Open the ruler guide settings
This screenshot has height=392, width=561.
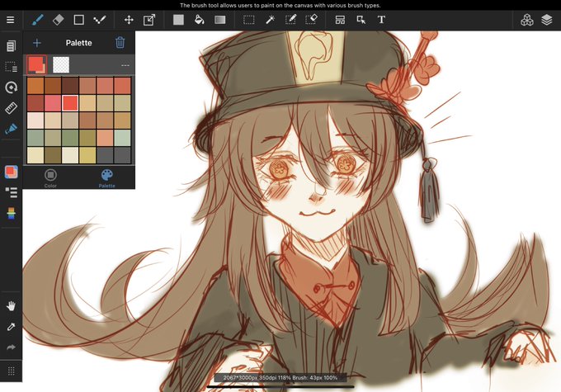tap(11, 108)
